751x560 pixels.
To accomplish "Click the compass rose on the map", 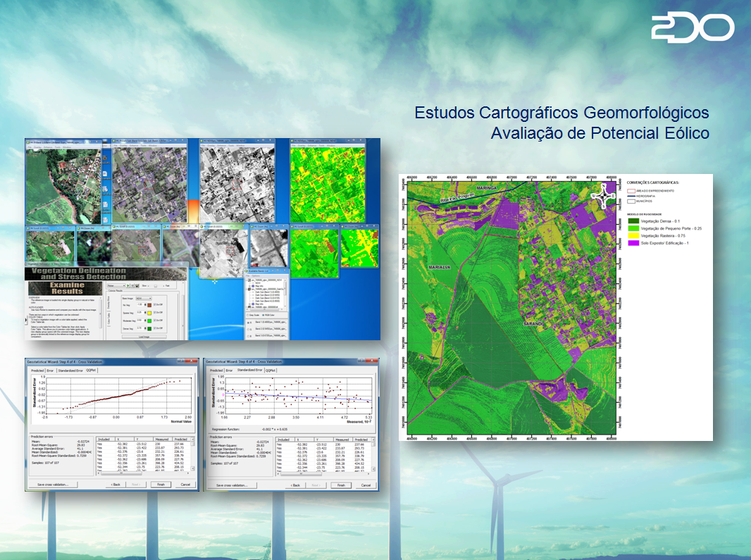I will (604, 197).
